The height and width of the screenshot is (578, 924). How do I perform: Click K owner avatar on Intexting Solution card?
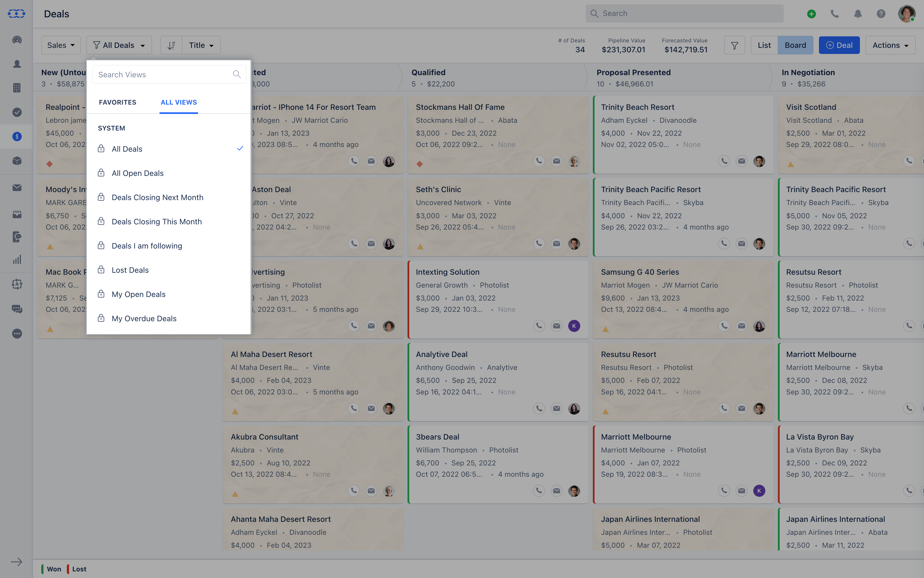574,326
